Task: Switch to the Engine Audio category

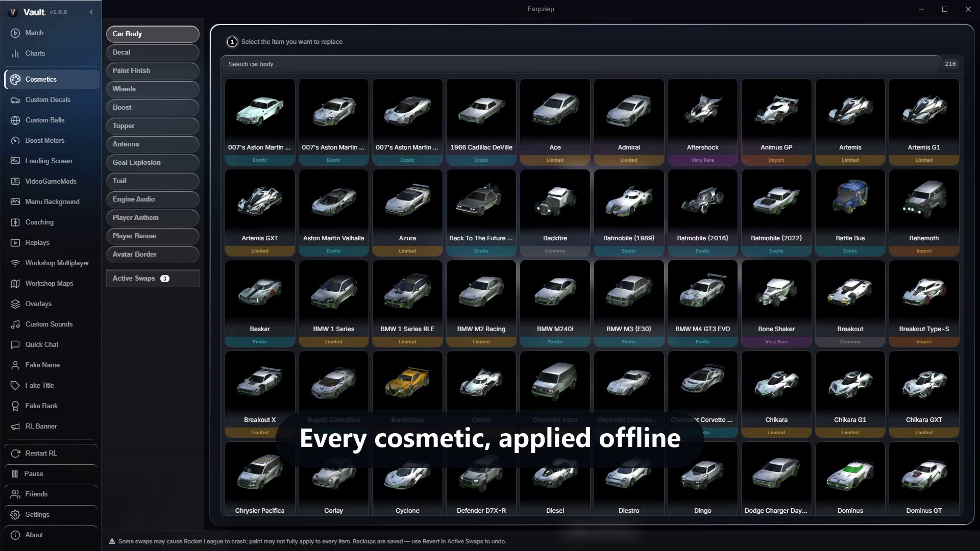Action: click(153, 199)
